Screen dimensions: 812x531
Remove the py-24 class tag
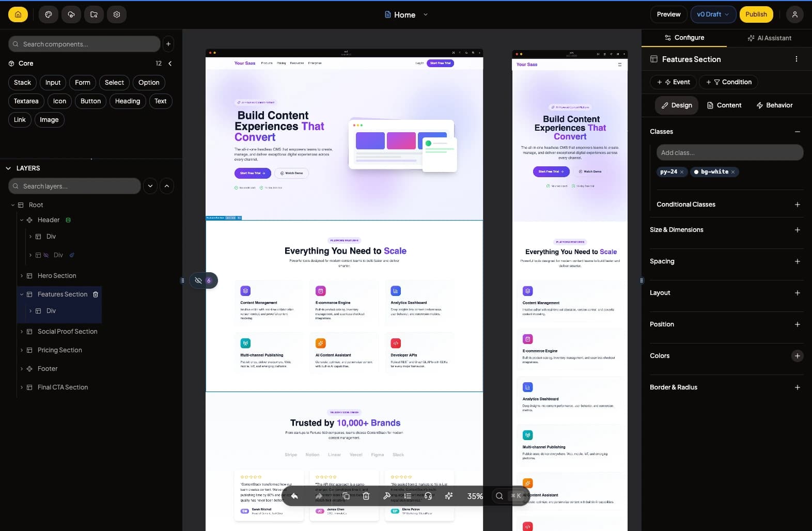coord(682,172)
